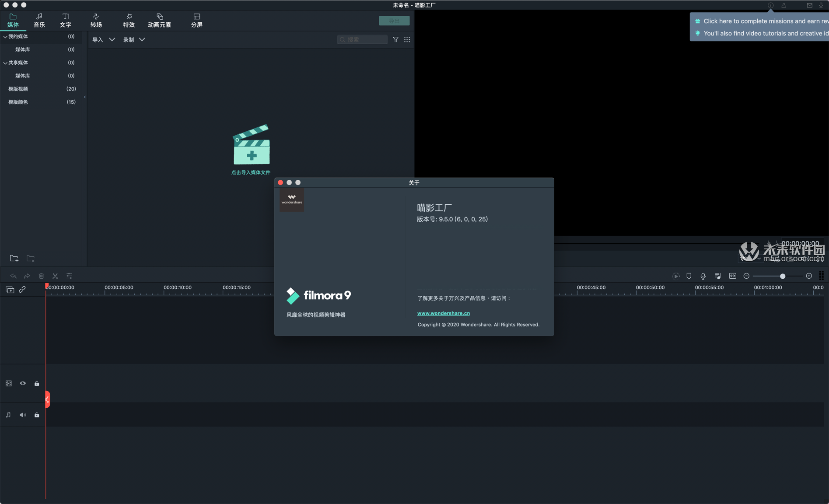Click the info icon in title bar
829x504 pixels.
[770, 5]
